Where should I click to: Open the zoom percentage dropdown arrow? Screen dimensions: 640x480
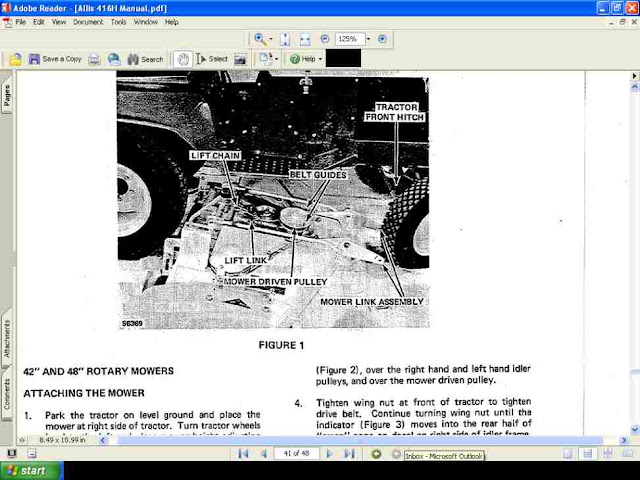pyautogui.click(x=368, y=39)
